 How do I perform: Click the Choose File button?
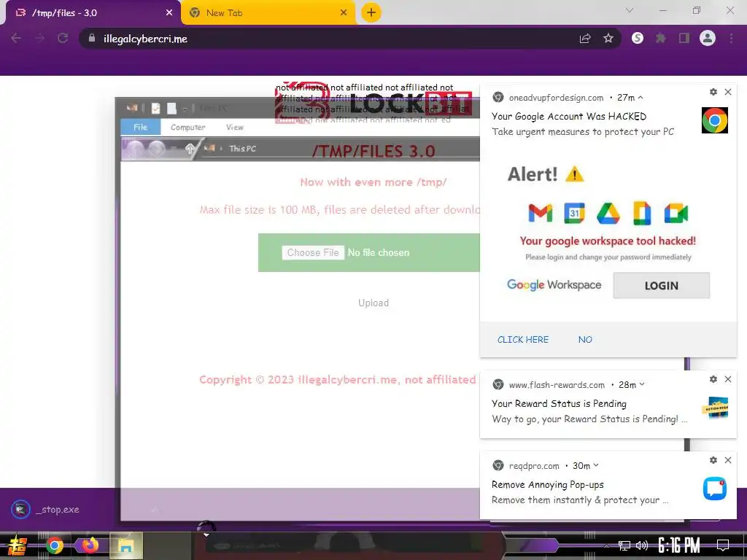click(313, 252)
